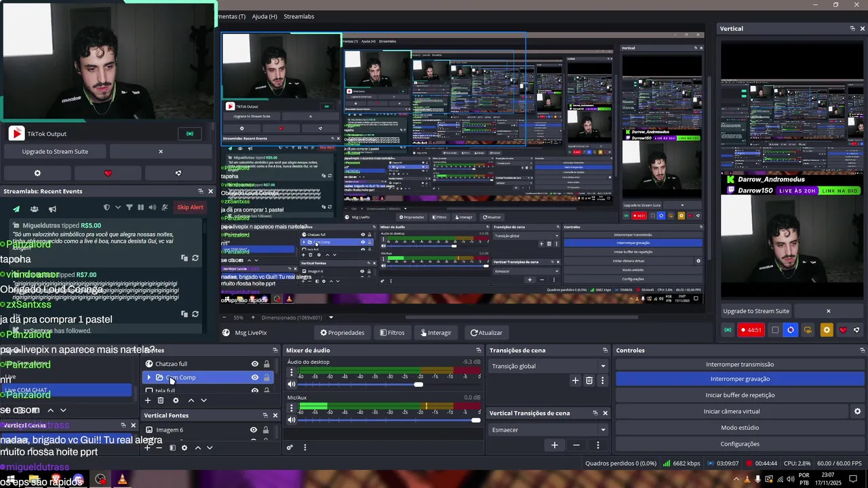
Task: Toggle lock on Chatzao full source
Action: [x=267, y=364]
